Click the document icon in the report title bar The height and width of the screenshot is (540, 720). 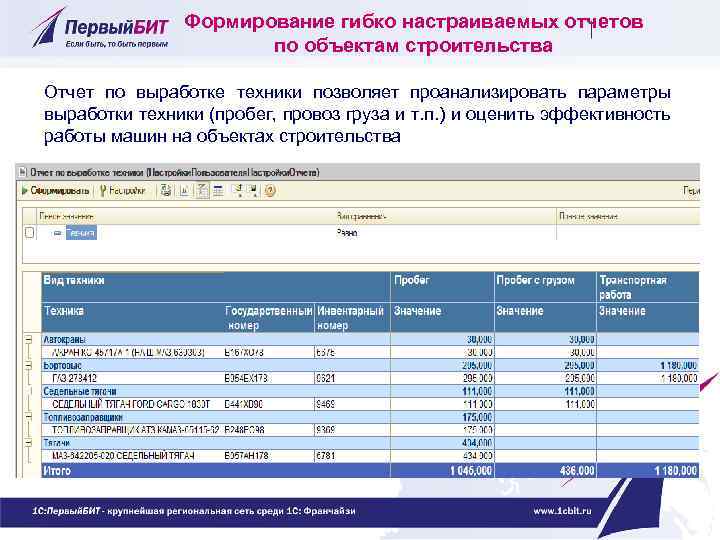[22, 173]
